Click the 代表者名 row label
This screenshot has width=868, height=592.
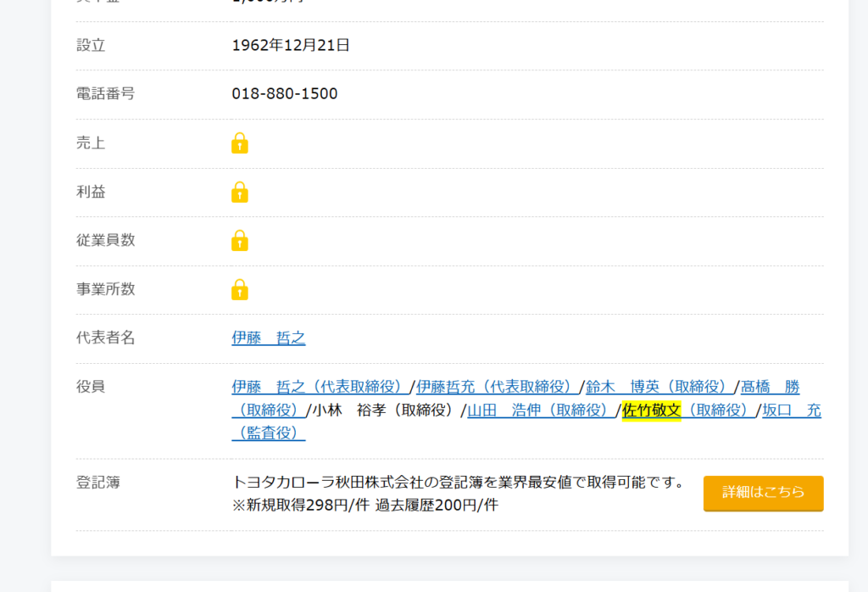click(x=105, y=338)
